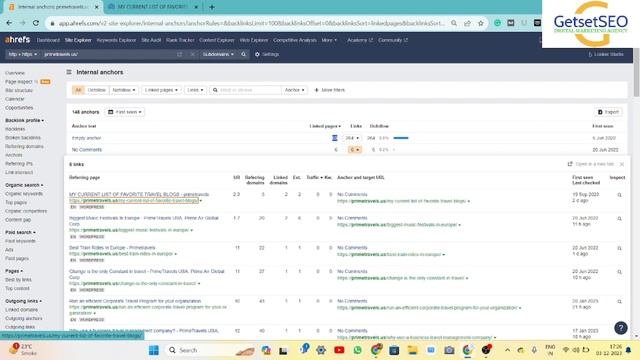Open the More menu in Ahrefs navigation
This screenshot has width=640, height=360.
(x=329, y=40)
